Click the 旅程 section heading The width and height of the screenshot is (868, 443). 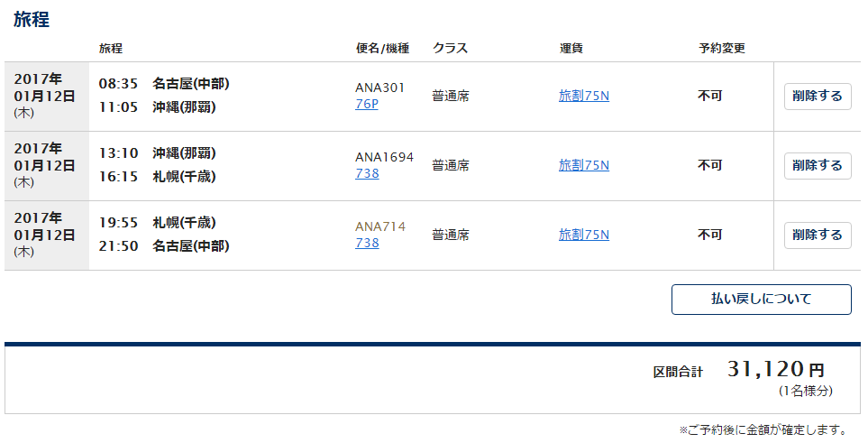point(32,20)
